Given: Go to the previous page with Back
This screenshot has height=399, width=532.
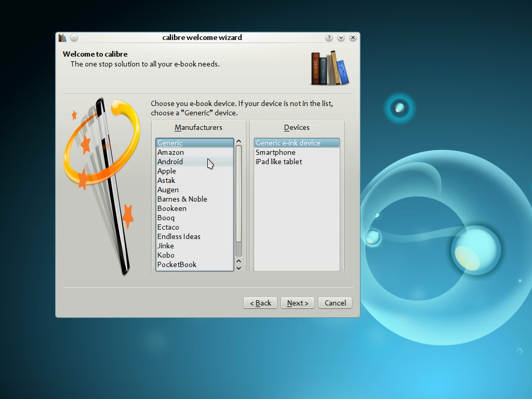Looking at the screenshot, I should 260,303.
